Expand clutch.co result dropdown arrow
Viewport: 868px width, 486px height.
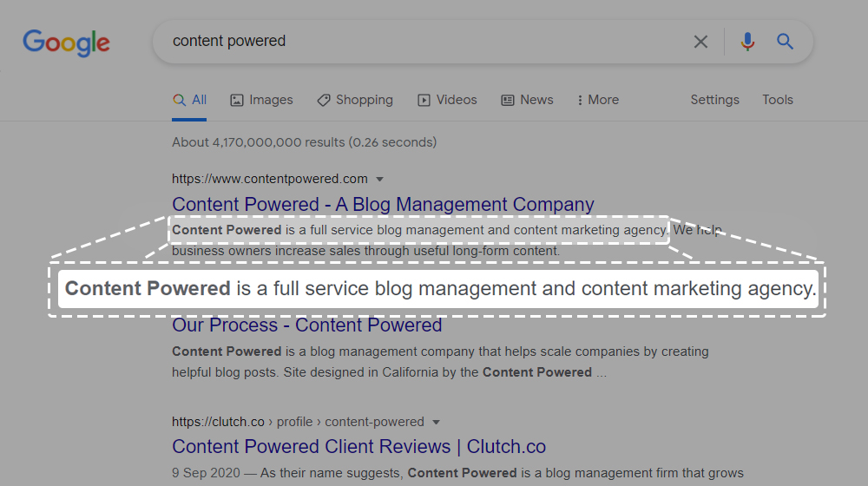coord(437,423)
